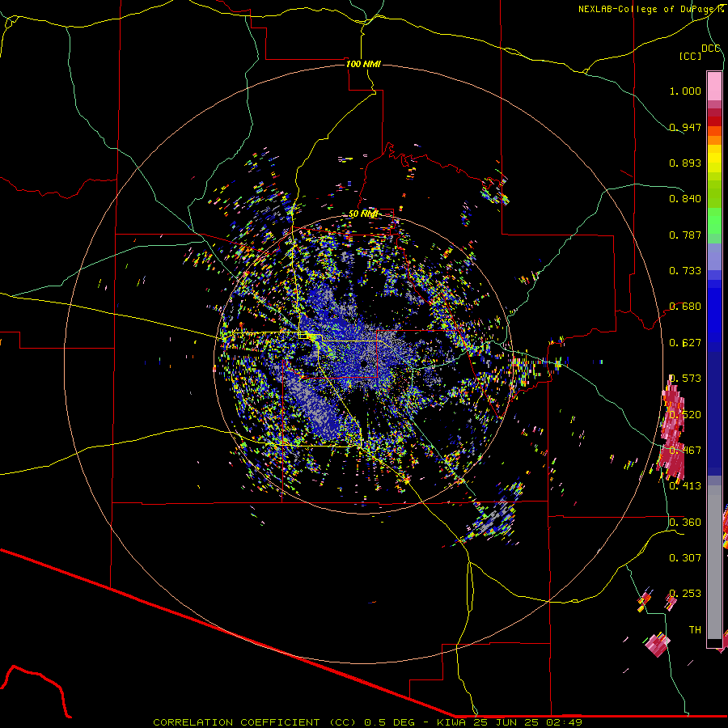Click the black radar site dot at center

coord(365,365)
